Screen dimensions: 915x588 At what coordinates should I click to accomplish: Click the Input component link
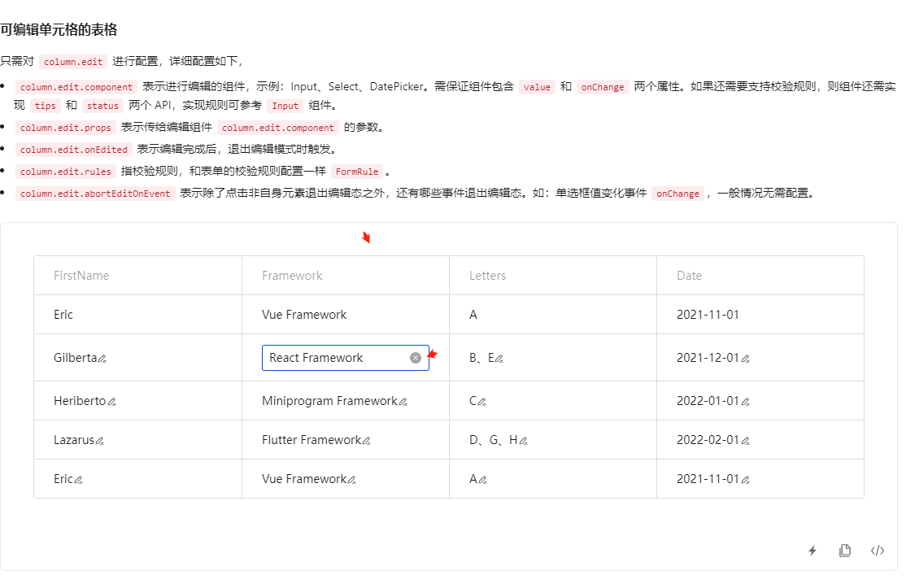click(285, 106)
